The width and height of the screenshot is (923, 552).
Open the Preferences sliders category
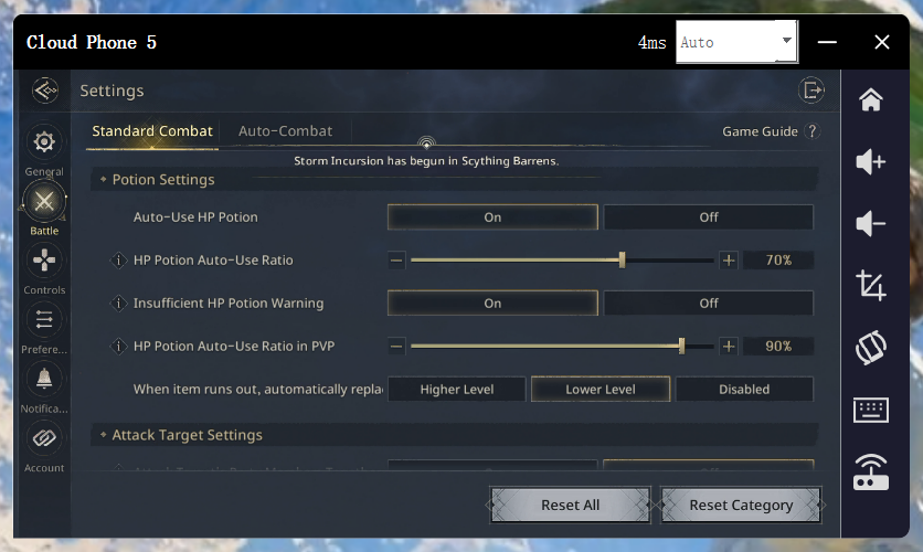(x=44, y=320)
